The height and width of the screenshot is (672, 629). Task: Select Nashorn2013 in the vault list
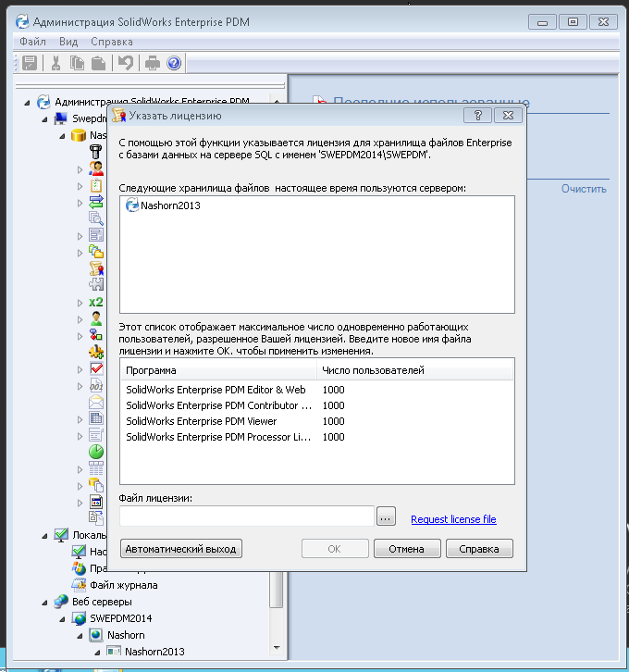pos(163,205)
